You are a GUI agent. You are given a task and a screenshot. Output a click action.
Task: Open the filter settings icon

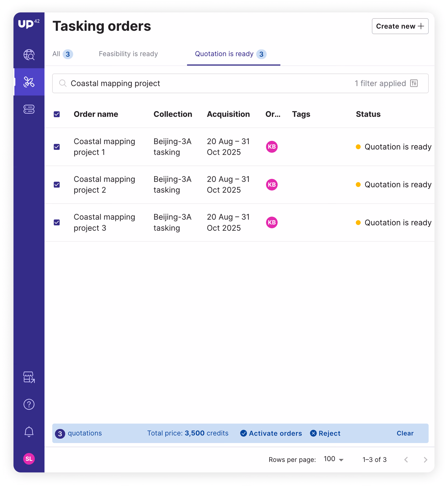414,83
